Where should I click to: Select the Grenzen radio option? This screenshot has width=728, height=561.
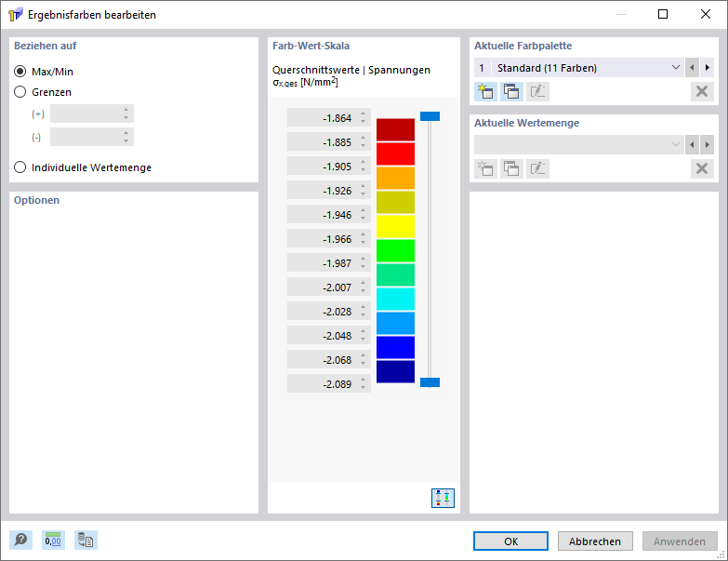coord(20,92)
